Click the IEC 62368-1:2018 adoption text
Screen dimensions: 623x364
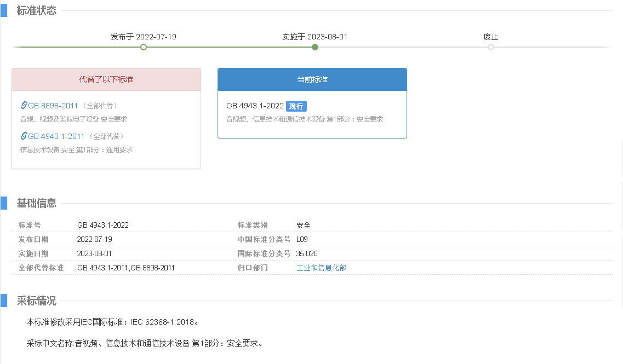[x=163, y=322]
